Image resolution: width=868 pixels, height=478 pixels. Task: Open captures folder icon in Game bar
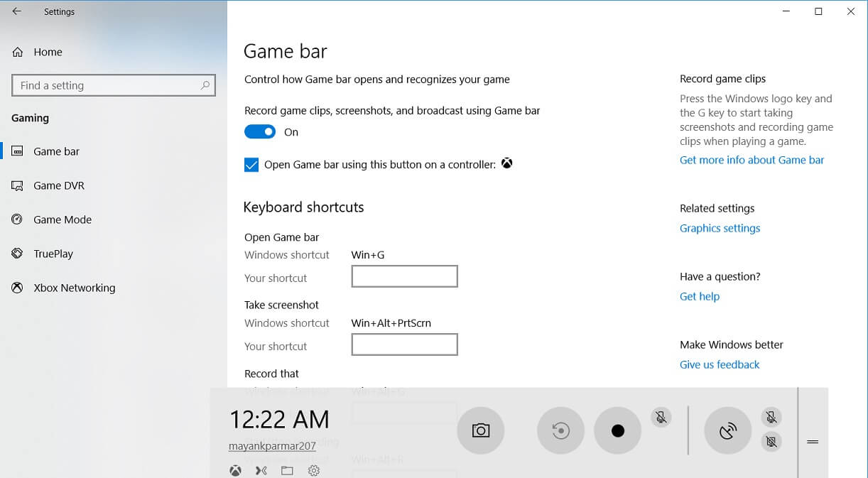tap(287, 470)
